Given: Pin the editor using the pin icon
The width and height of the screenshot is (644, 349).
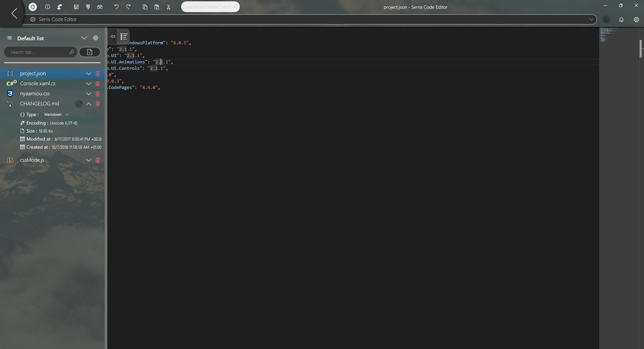Looking at the screenshot, I should tap(112, 36).
